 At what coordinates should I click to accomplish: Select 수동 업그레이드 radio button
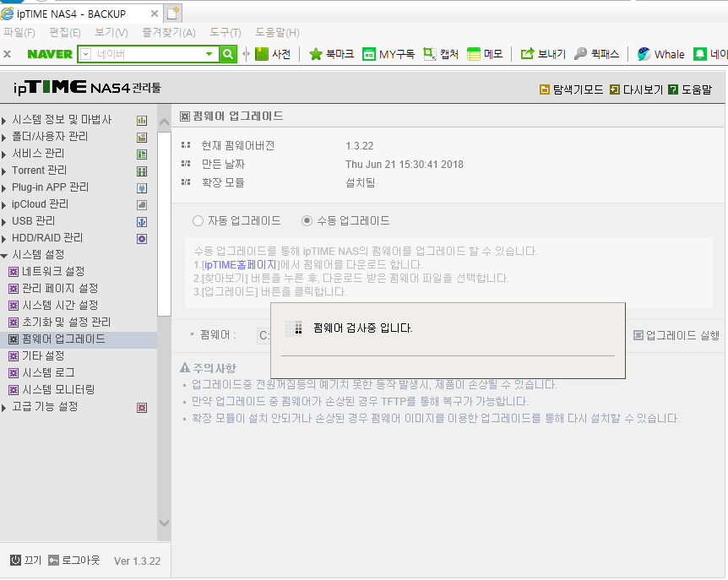[x=307, y=221]
